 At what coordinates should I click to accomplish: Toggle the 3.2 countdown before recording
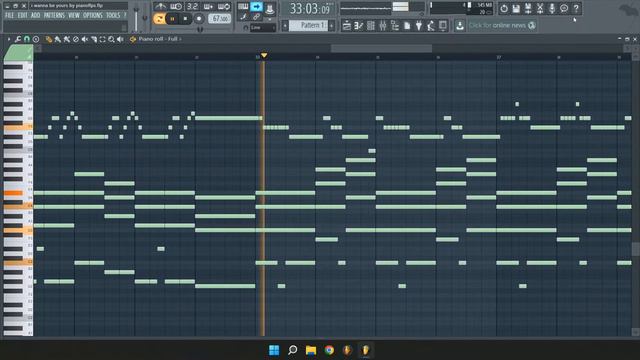[x=192, y=7]
